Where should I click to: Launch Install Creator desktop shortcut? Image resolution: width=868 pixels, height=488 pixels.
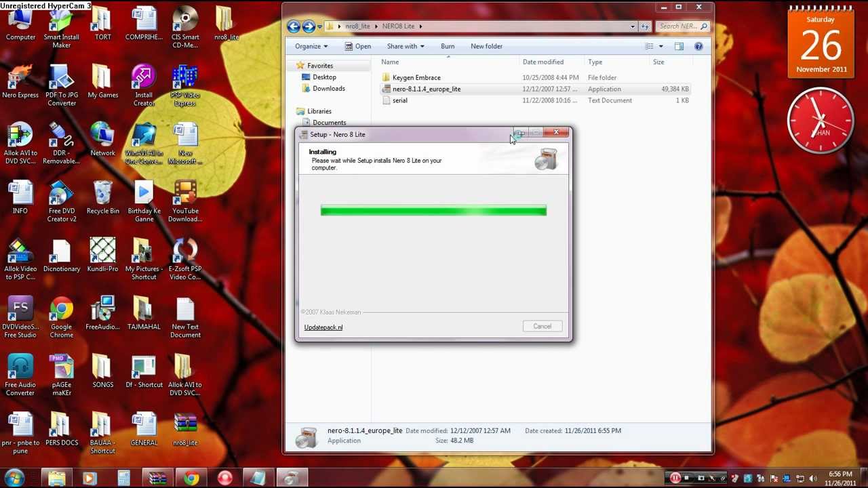tap(144, 86)
